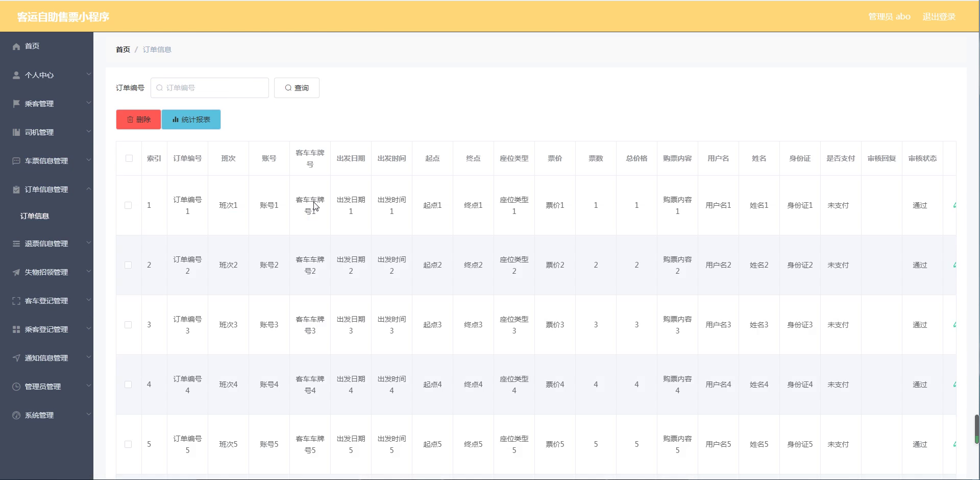This screenshot has height=480, width=980.
Task: Click the icon beside 司机管理
Action: coord(16,132)
